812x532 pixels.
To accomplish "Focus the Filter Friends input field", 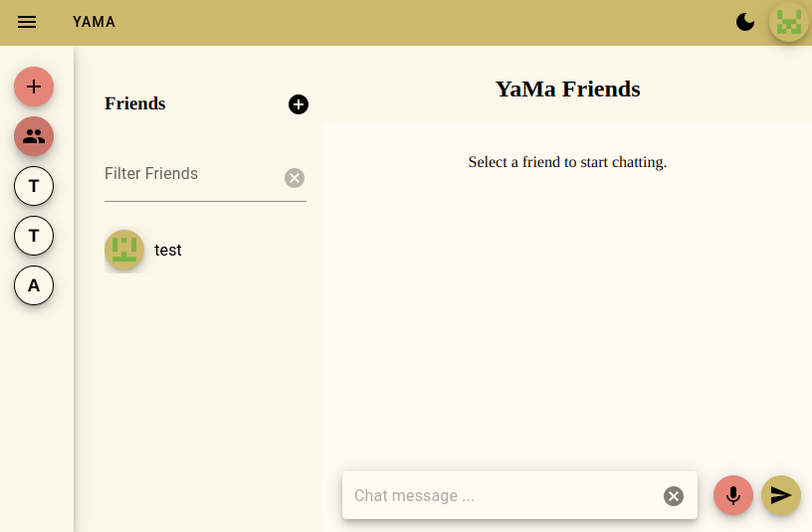I will pos(191,175).
